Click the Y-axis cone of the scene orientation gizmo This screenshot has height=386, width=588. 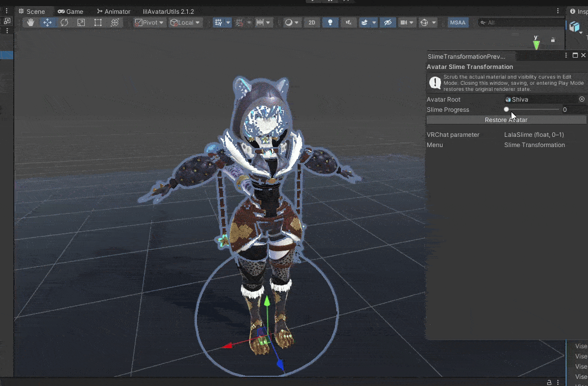tap(536, 44)
